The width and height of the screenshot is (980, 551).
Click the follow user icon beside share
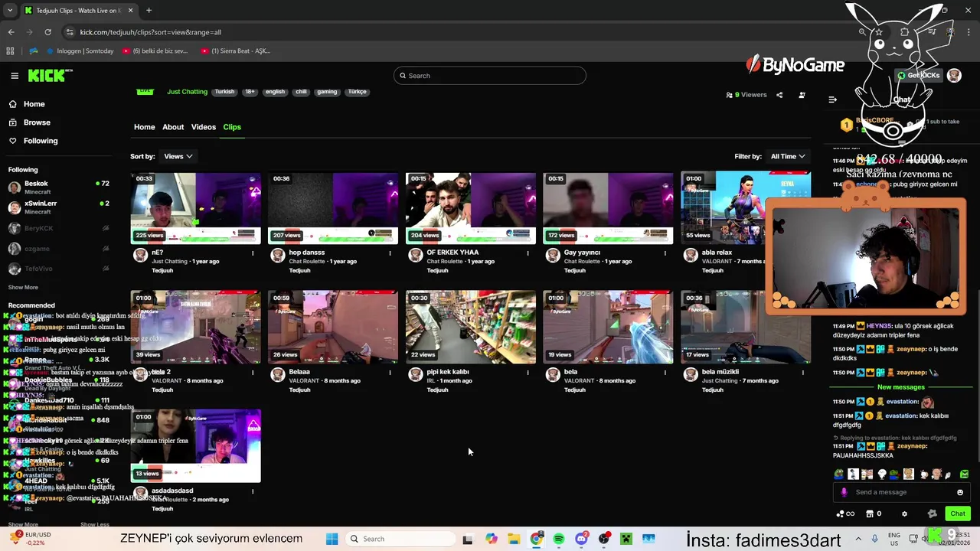pyautogui.click(x=802, y=95)
